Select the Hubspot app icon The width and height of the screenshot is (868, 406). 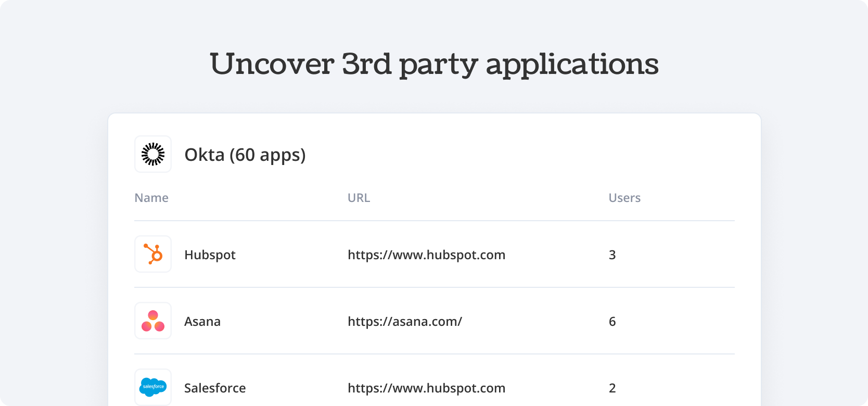click(x=153, y=254)
